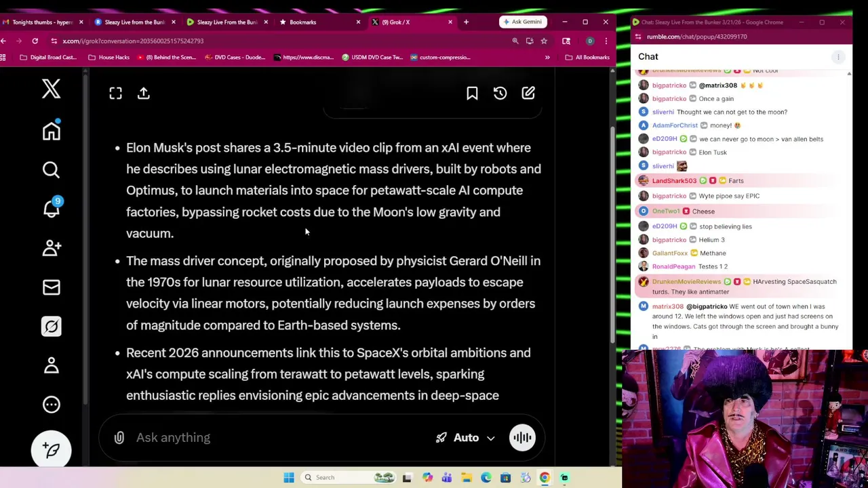Open USDM DVD Case bookmark
The image size is (868, 488).
373,57
